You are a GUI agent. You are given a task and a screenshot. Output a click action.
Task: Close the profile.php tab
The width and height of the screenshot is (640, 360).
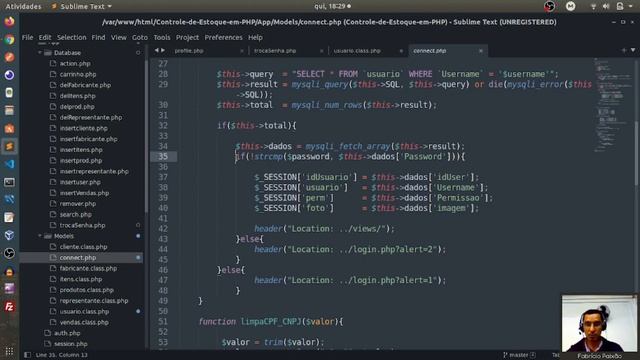242,51
